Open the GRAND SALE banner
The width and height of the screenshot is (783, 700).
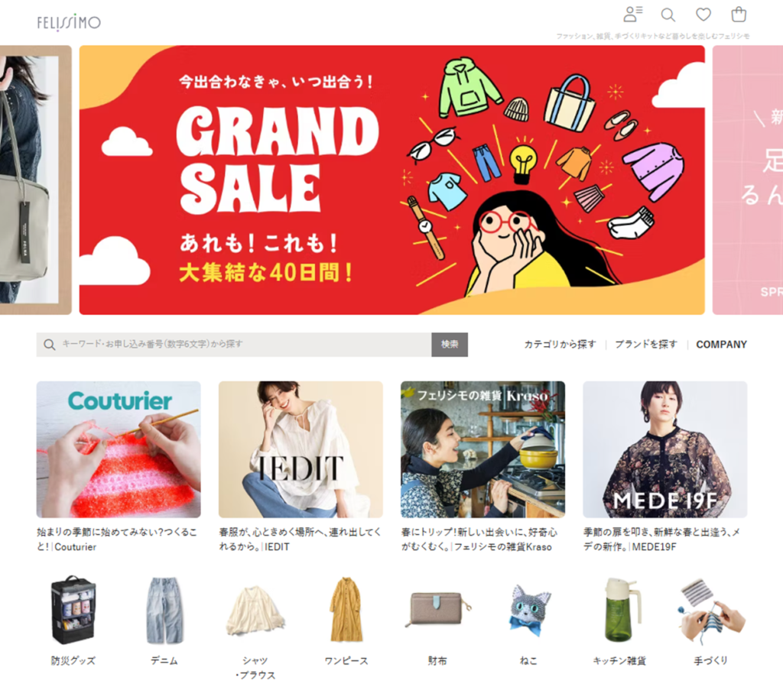tap(392, 180)
